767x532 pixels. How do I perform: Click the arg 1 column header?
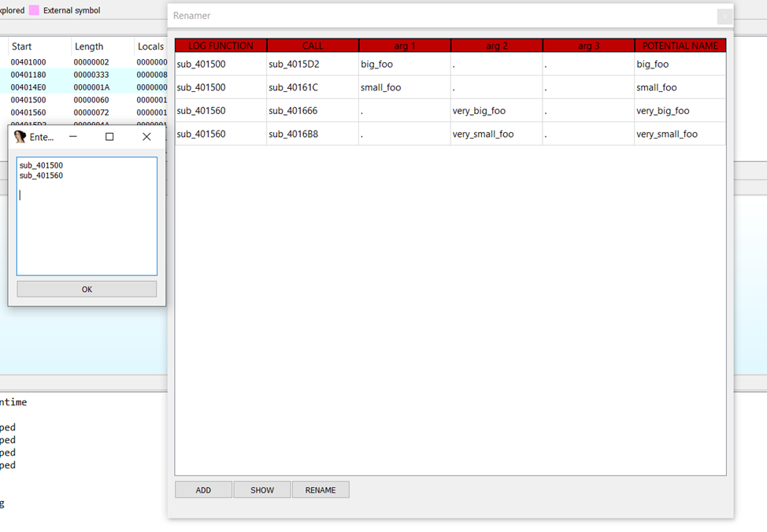(405, 46)
